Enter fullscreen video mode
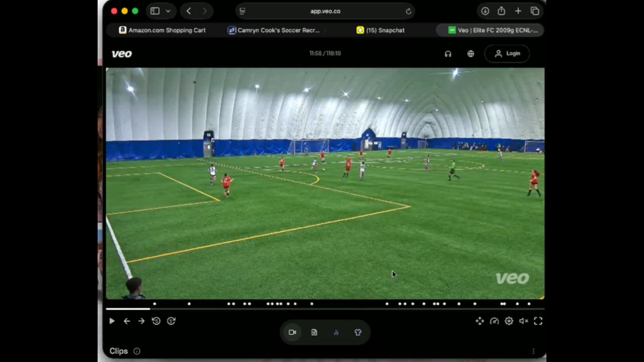 coord(538,321)
